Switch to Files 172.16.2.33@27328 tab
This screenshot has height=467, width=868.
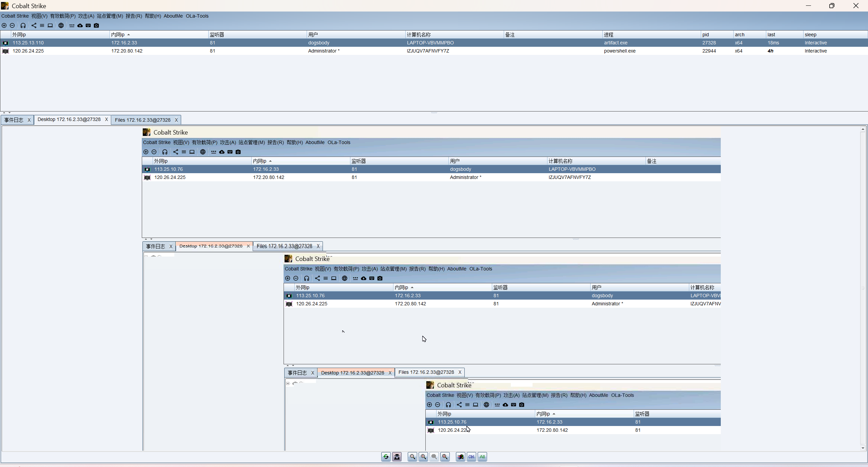click(142, 120)
